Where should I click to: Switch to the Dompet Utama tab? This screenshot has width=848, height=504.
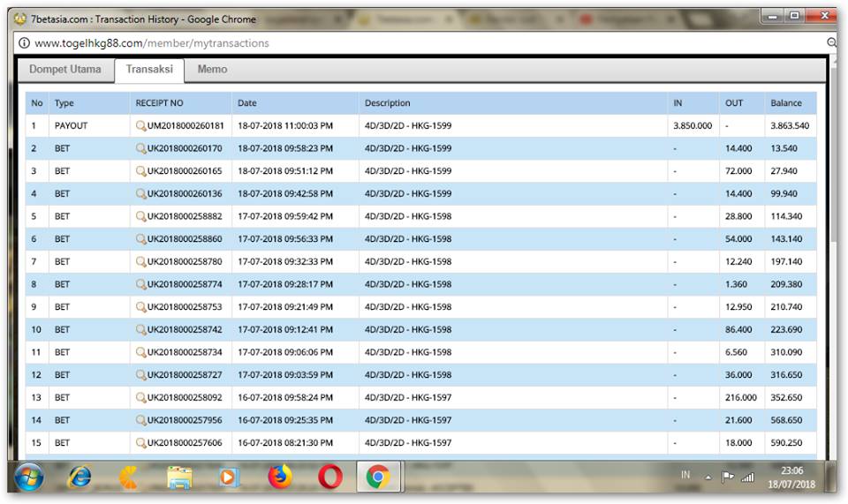(65, 70)
